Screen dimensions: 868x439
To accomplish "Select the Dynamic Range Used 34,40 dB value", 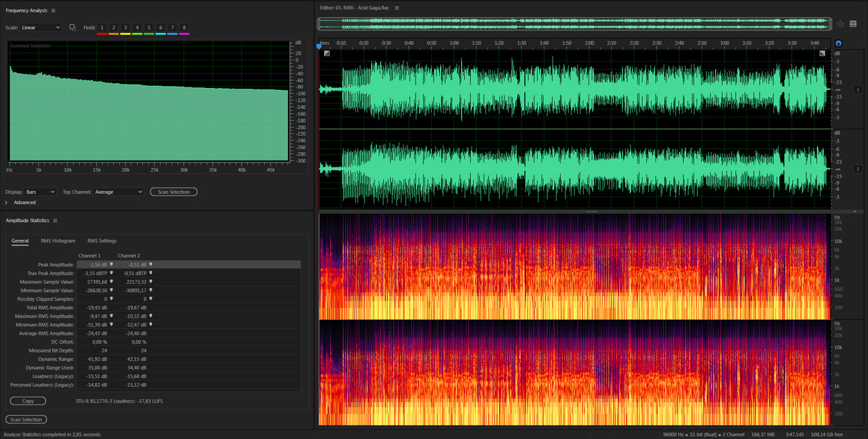I will click(138, 367).
